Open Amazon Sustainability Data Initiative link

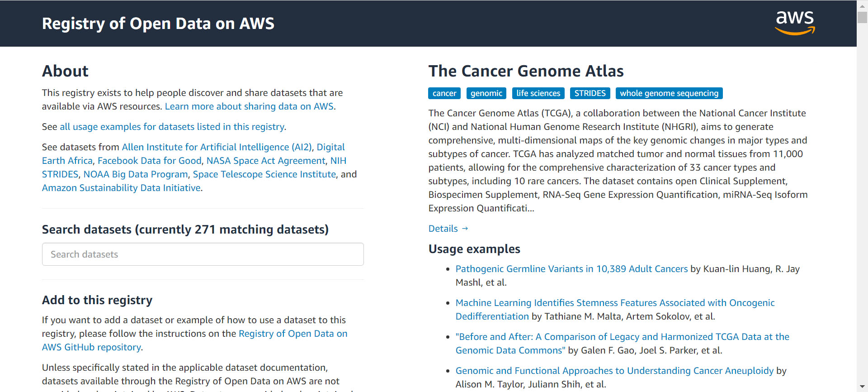[x=121, y=188]
